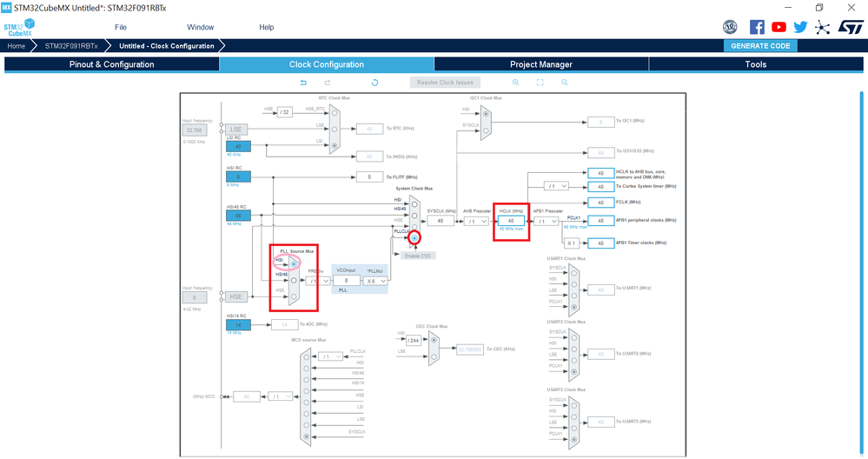Open the Help menu
Screen dimensions: 868x459
click(x=267, y=27)
